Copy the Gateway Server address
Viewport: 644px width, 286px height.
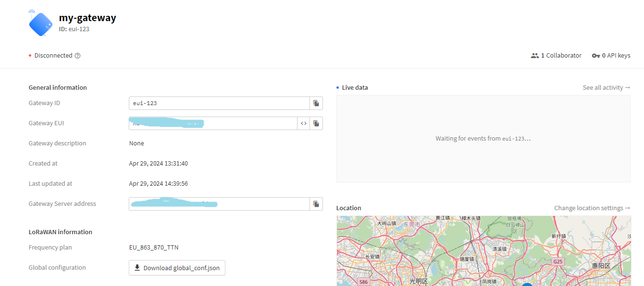click(316, 204)
